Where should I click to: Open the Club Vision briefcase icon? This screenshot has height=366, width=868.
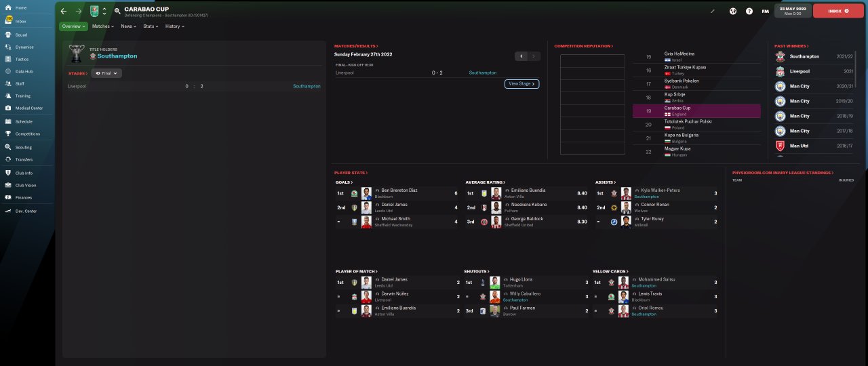click(x=8, y=185)
